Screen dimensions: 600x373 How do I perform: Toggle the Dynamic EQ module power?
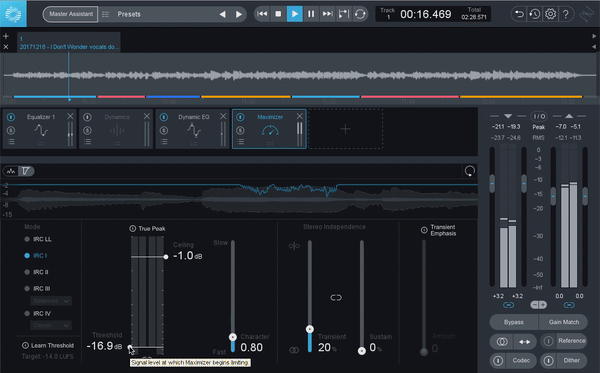click(x=164, y=117)
